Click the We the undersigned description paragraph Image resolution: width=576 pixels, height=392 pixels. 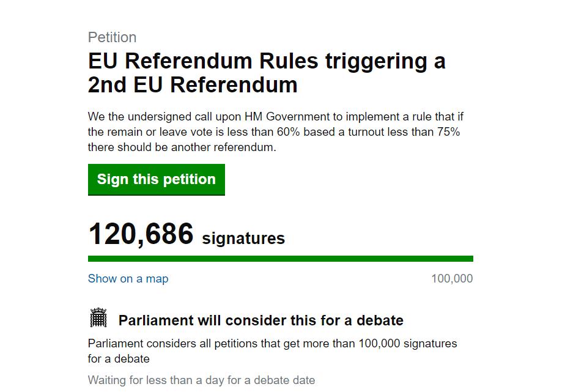point(275,131)
